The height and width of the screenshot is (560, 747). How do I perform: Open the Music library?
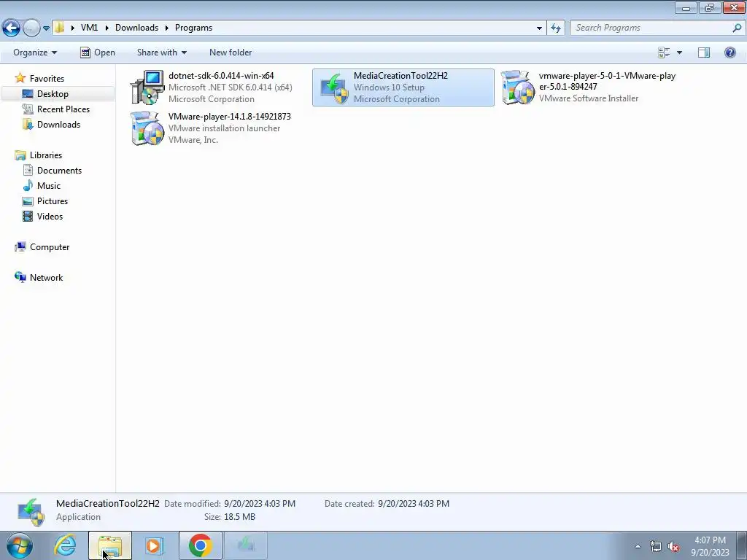pos(49,186)
